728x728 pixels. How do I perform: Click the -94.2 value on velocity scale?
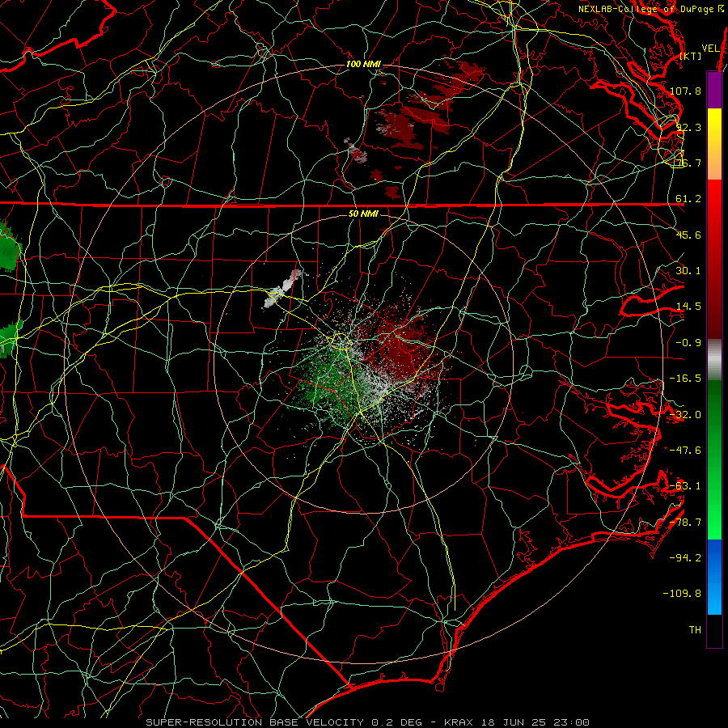click(x=685, y=558)
